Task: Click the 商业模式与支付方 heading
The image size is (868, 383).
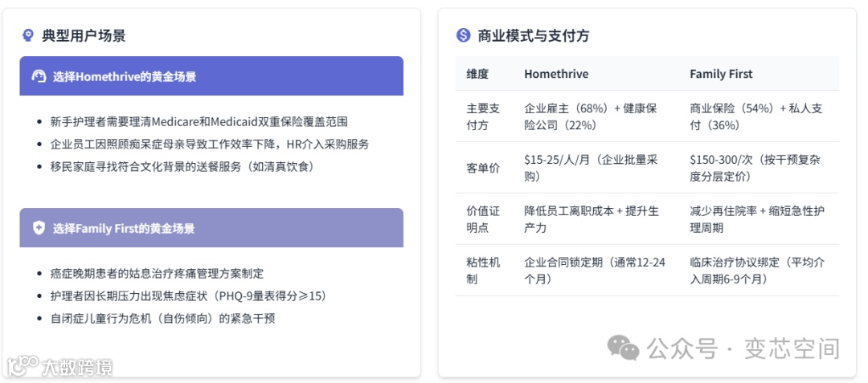Action: coord(534,35)
